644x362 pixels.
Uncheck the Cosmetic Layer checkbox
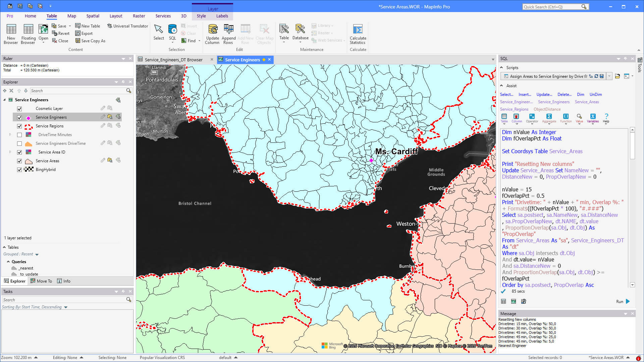pos(19,109)
